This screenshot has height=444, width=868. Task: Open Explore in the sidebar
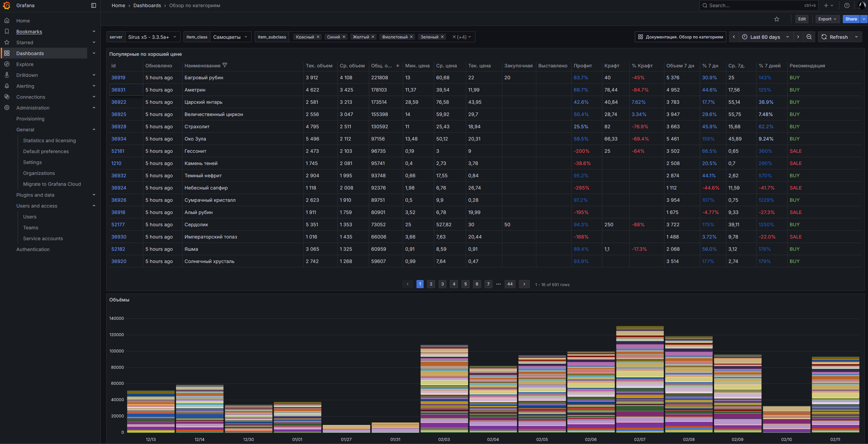(x=25, y=64)
